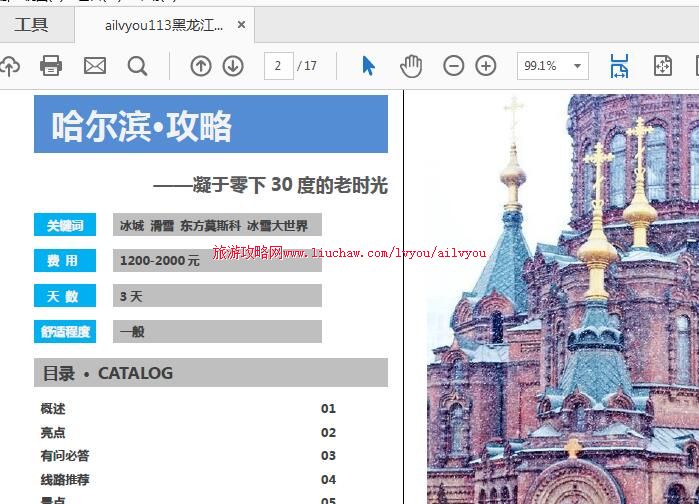Switch to the hand pan tool
699x504 pixels.
point(411,66)
